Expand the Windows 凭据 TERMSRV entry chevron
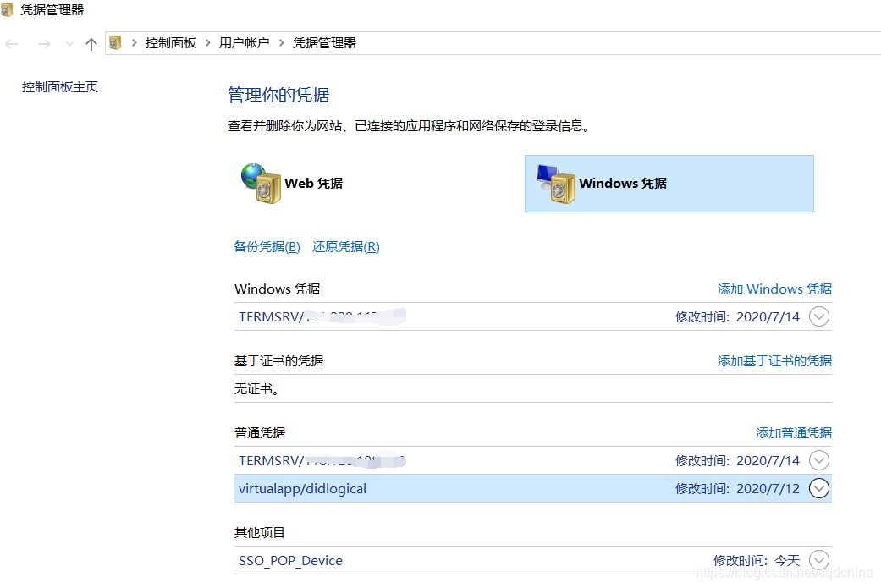881x588 pixels. 819,316
